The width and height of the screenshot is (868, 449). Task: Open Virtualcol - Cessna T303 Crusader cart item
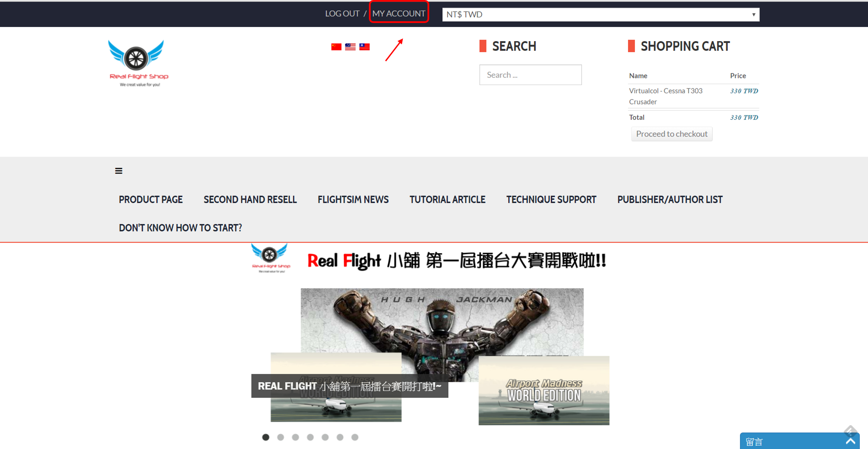coord(665,96)
